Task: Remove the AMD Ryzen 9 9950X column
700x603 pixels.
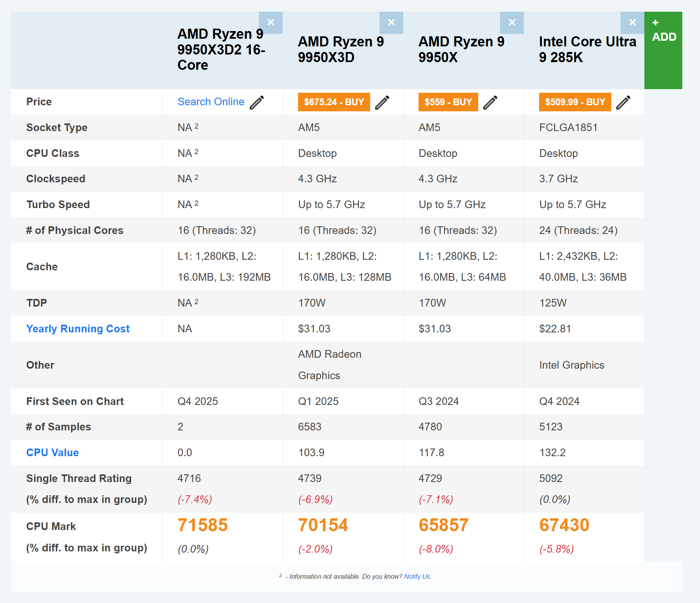Action: tap(512, 23)
